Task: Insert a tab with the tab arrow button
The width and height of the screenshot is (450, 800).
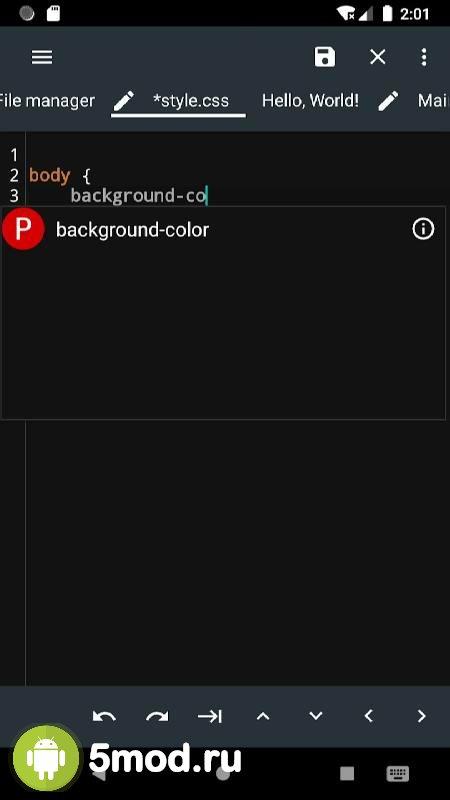Action: [210, 716]
